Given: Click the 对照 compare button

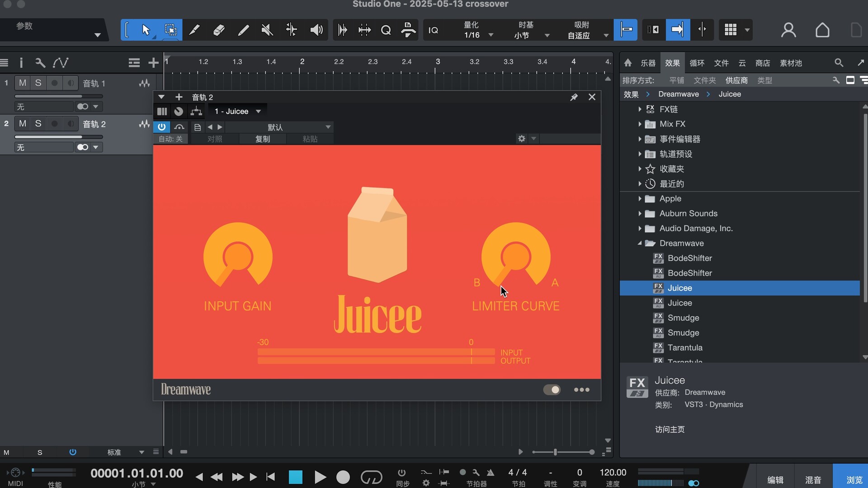Looking at the screenshot, I should click(x=215, y=139).
